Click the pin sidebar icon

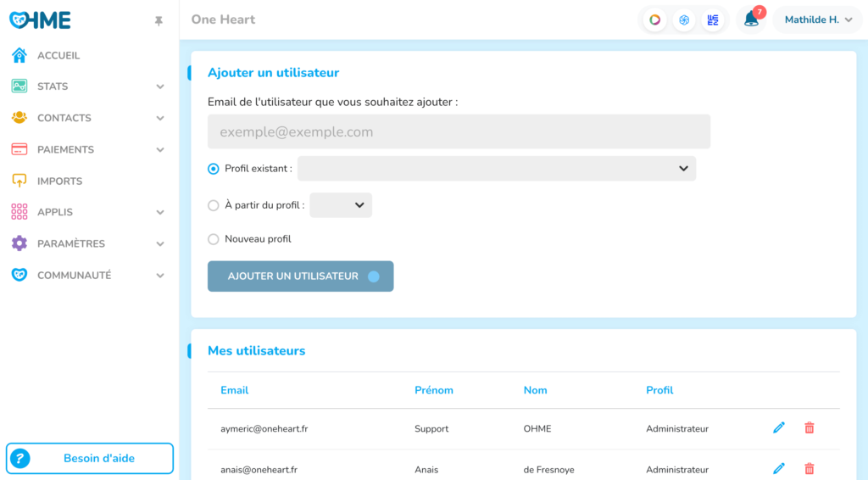tap(159, 21)
